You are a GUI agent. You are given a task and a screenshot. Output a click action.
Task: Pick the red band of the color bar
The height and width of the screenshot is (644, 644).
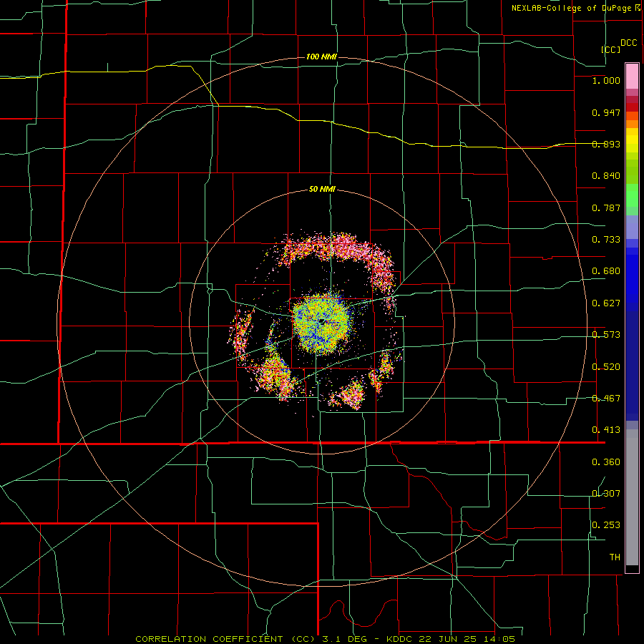pyautogui.click(x=632, y=107)
